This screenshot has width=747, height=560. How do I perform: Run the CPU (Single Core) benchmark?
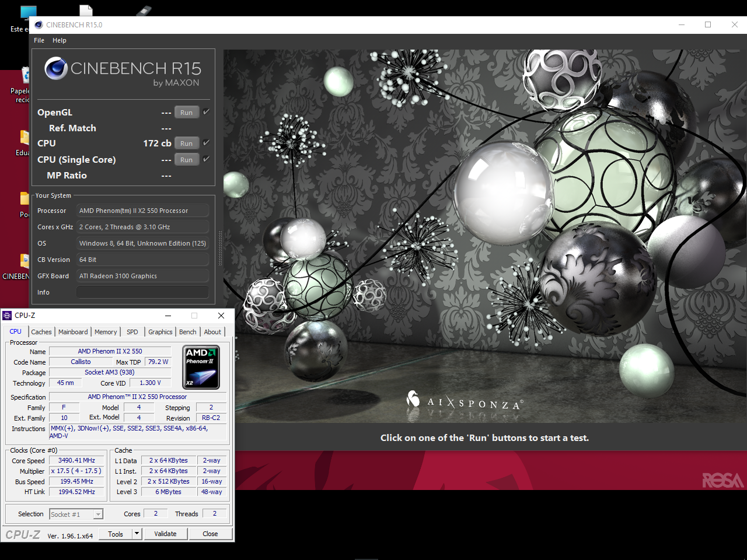[x=187, y=160]
